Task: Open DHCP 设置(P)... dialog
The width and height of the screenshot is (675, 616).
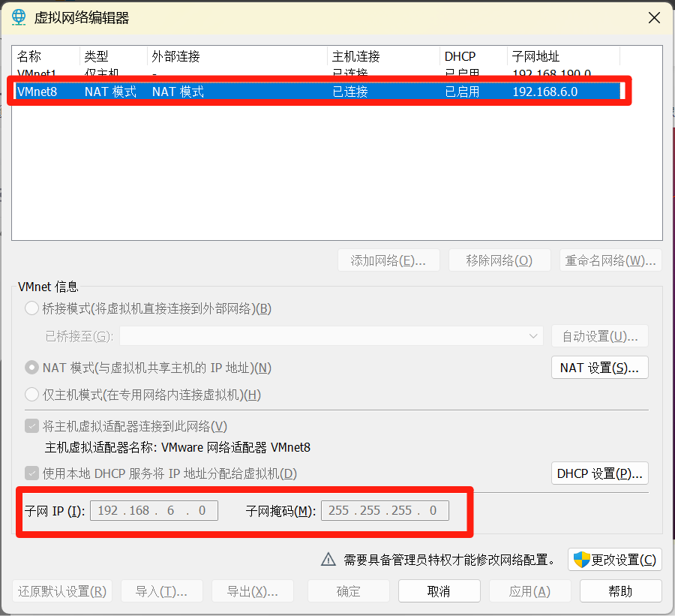Action: coord(600,473)
